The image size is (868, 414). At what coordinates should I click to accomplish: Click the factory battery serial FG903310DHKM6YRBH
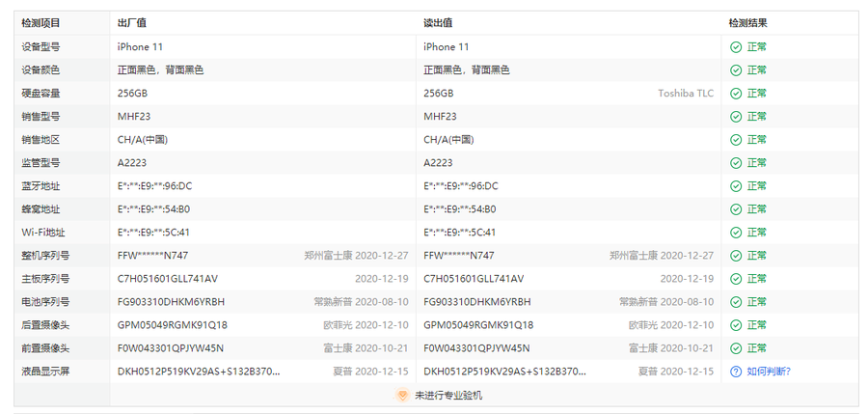171,302
